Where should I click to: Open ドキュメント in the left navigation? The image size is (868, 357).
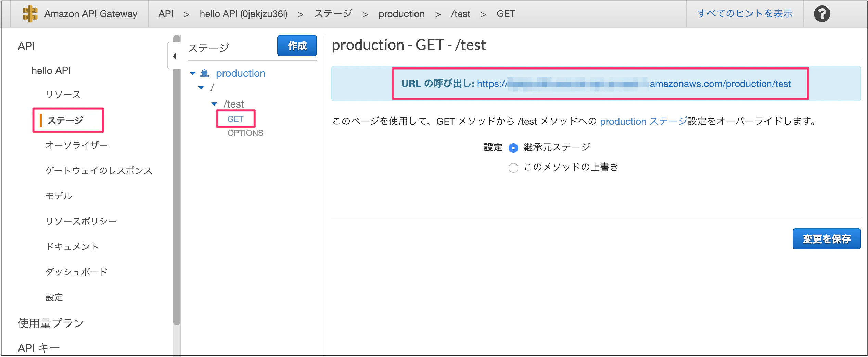point(72,246)
